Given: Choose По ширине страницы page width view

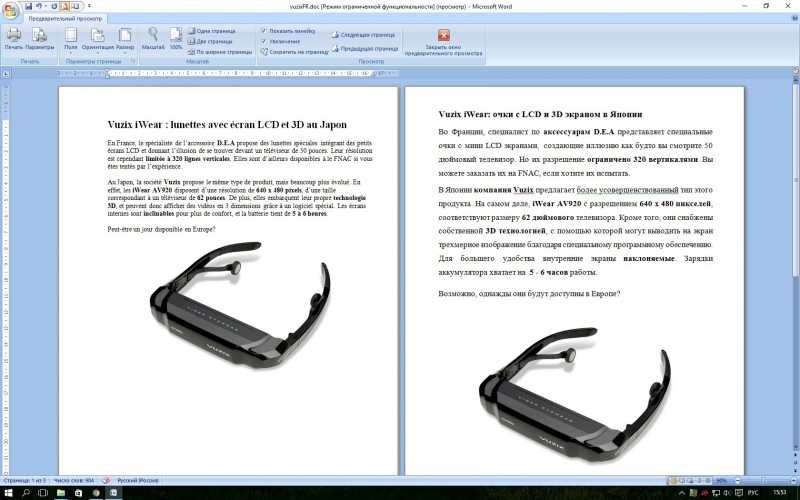Looking at the screenshot, I should pyautogui.click(x=219, y=52).
